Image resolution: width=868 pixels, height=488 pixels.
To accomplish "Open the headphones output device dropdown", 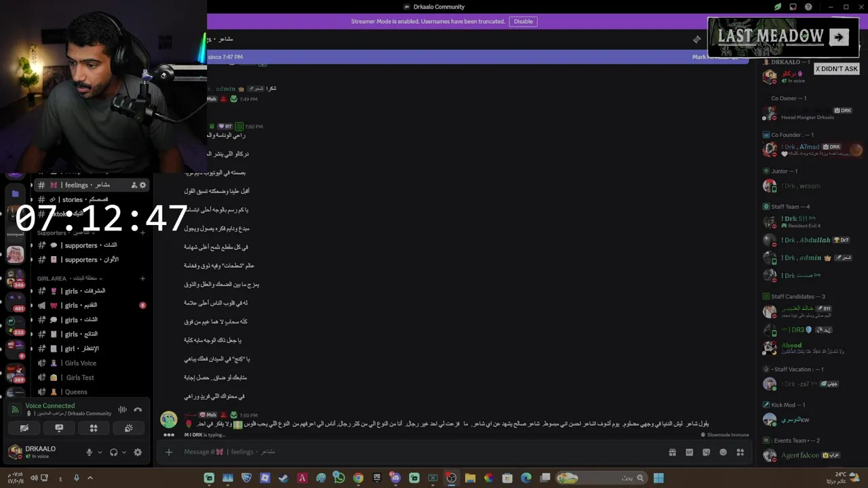I will pos(123,452).
